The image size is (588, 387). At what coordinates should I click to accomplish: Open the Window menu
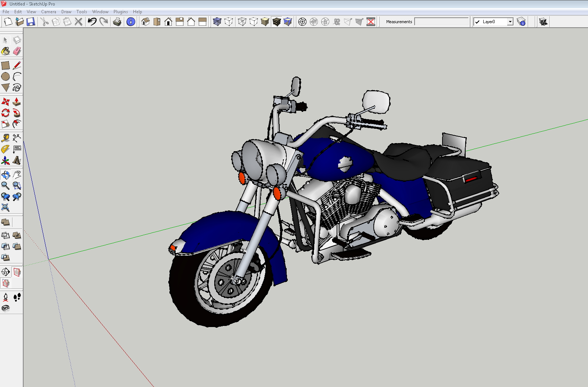(100, 12)
